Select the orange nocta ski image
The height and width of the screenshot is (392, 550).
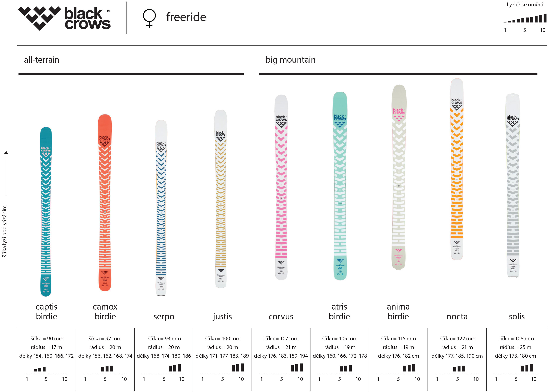[x=457, y=169]
